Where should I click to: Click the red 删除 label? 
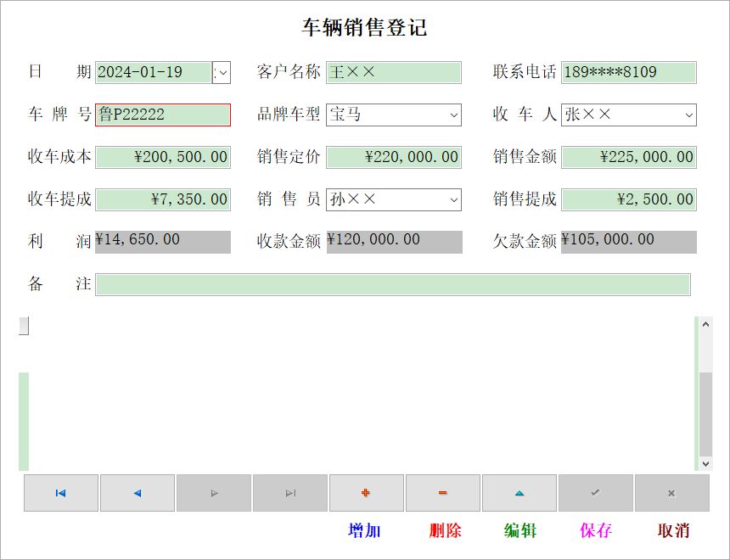click(445, 530)
